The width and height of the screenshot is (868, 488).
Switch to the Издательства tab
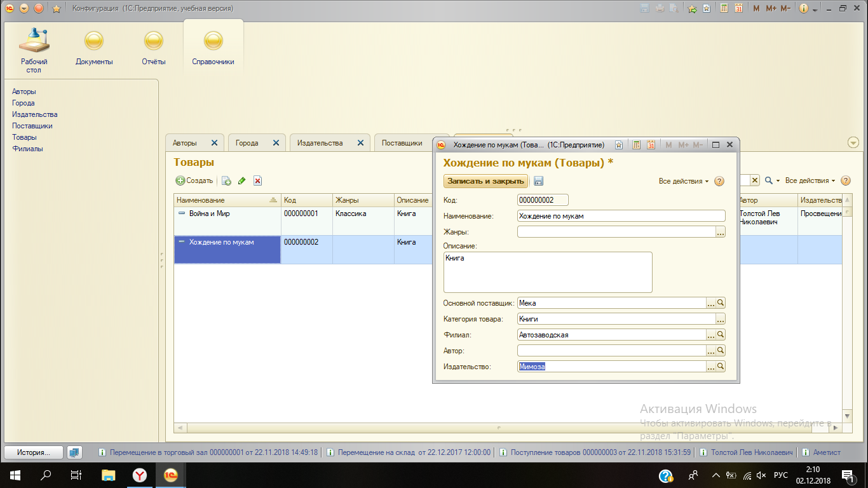click(x=320, y=143)
